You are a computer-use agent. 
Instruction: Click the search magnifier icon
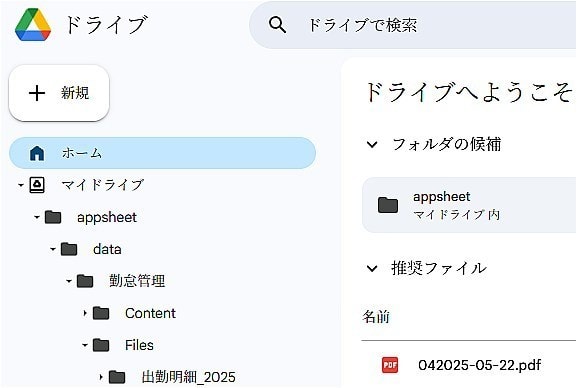(277, 25)
